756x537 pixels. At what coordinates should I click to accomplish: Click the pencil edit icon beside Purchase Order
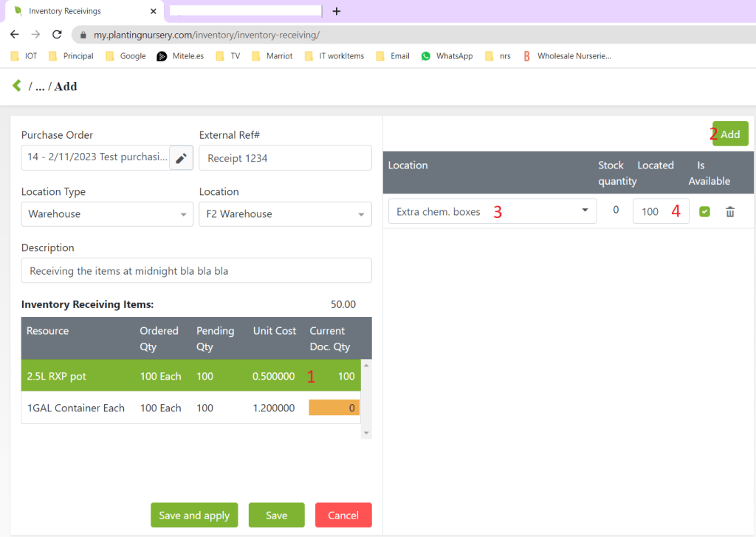(x=181, y=157)
